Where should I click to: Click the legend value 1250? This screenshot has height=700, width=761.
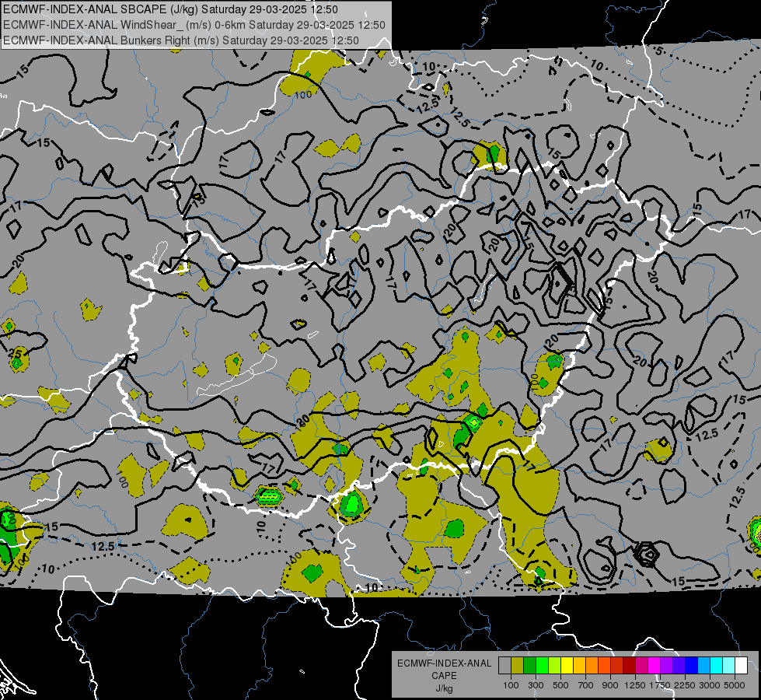(x=635, y=685)
